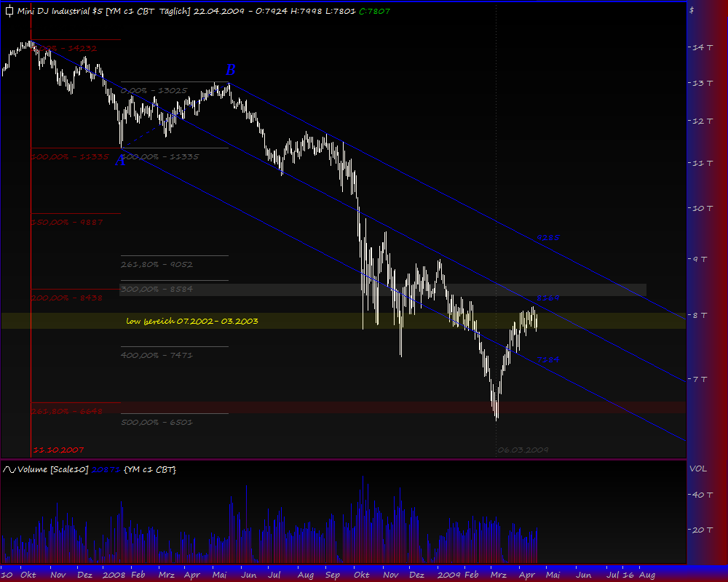Click the "8 T" price axis label
Screen dimensions: 728x582
pos(700,316)
